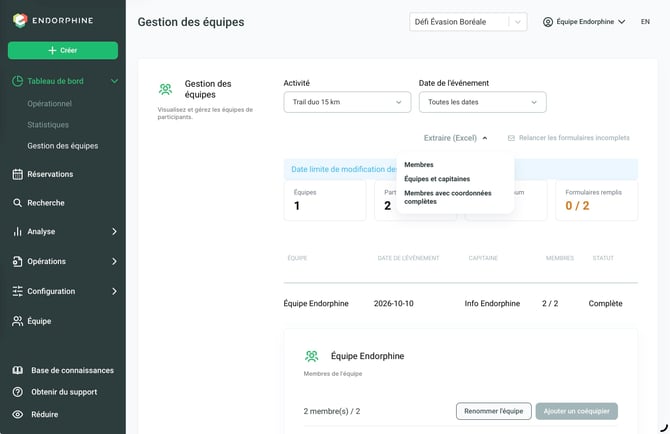This screenshot has width=670, height=434.
Task: Click the Équipe people icon in sidebar
Action: 18,321
